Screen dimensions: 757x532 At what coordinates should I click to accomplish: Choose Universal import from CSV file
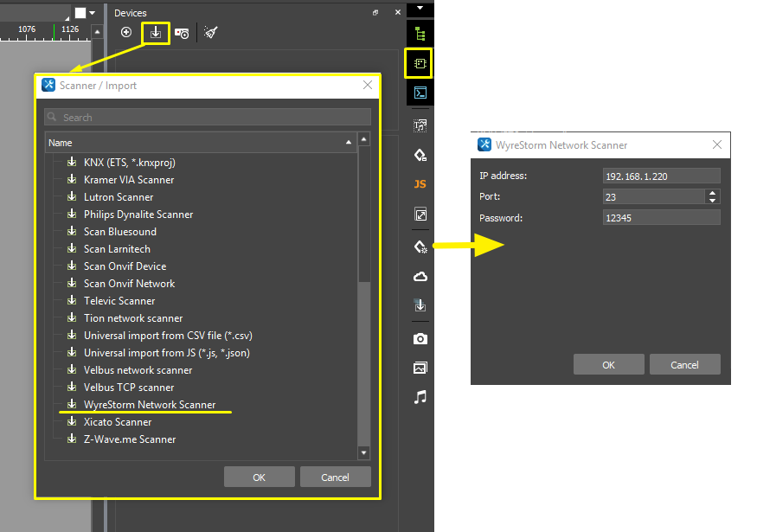(168, 336)
